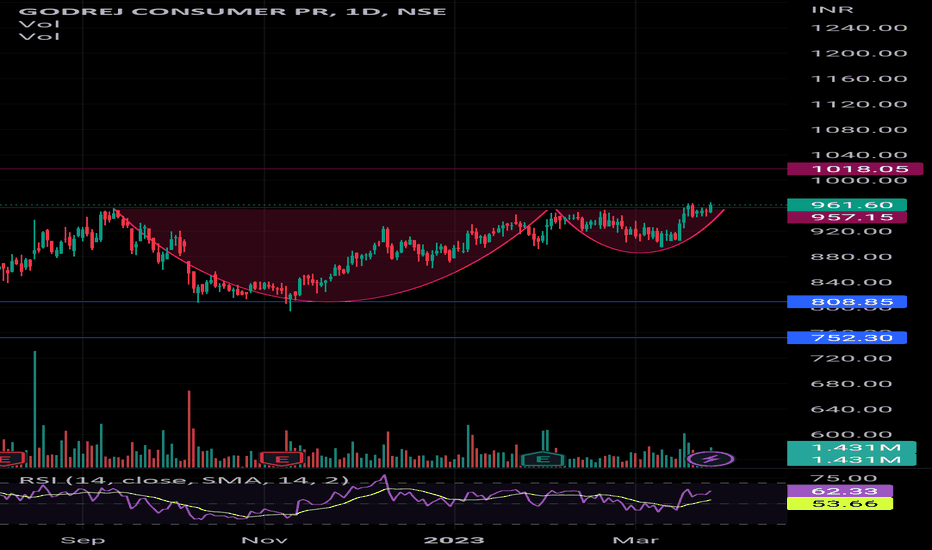932x550 pixels.
Task: Select the 1018.05 price label
Action: point(855,169)
